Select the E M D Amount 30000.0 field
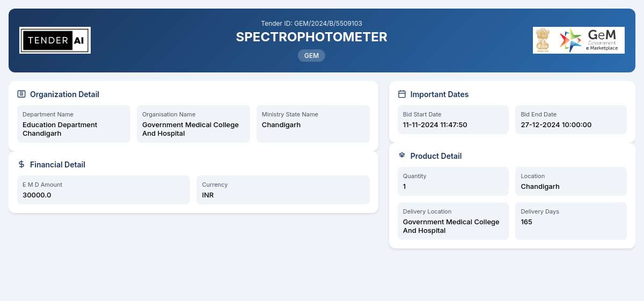This screenshot has height=301, width=644. [104, 190]
